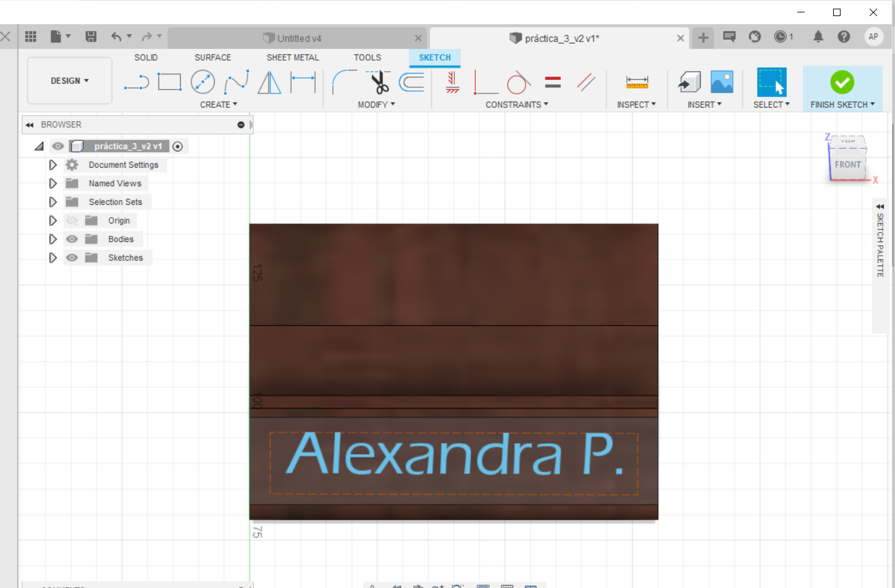Close the práctica_3_v2 v1 tab
This screenshot has height=588, width=895.
(681, 38)
